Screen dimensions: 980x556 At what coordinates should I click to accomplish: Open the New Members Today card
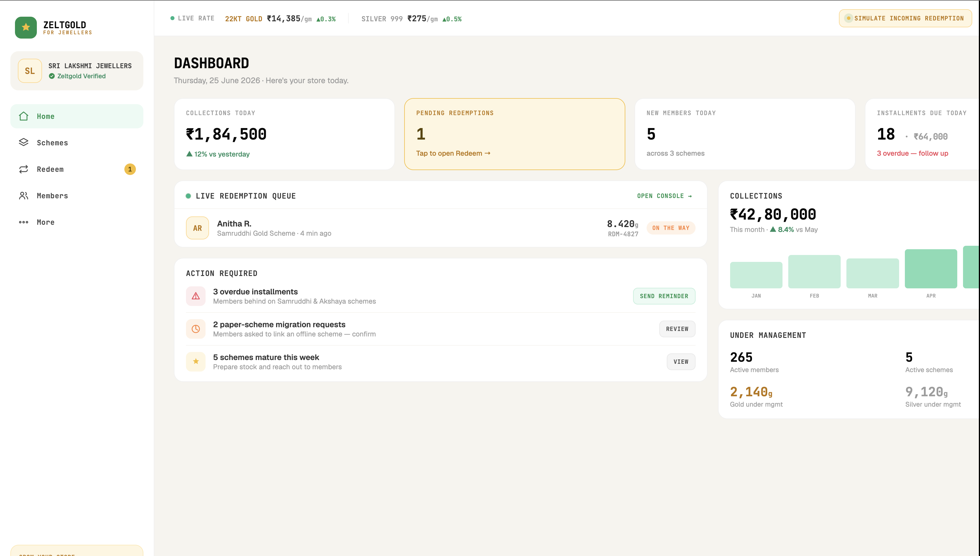point(745,134)
